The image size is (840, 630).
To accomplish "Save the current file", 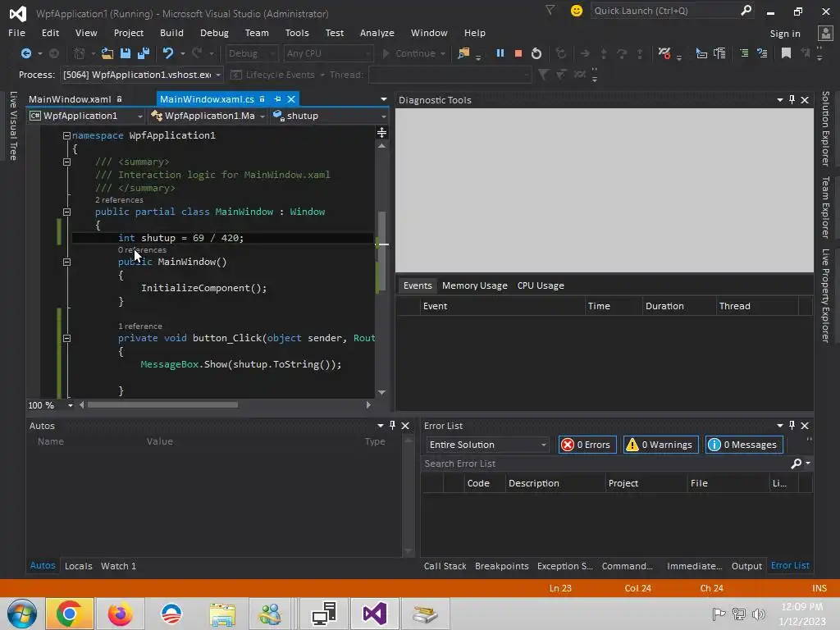I will click(126, 53).
